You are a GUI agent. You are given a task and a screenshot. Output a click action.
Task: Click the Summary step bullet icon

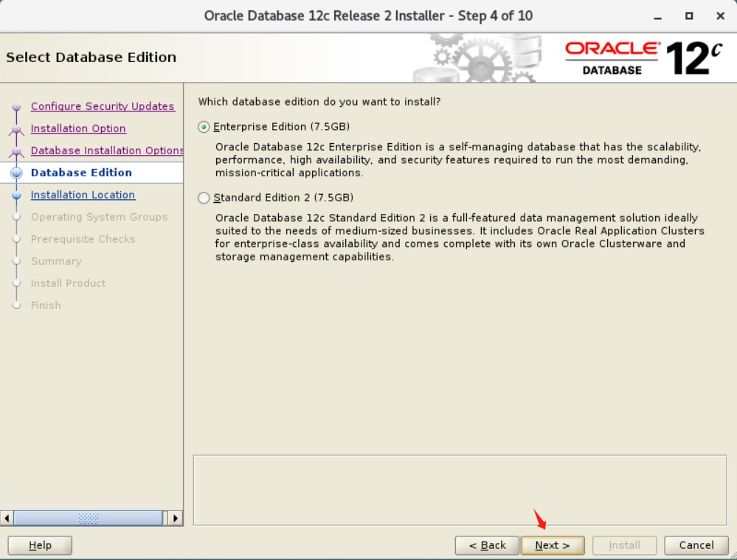tap(16, 261)
